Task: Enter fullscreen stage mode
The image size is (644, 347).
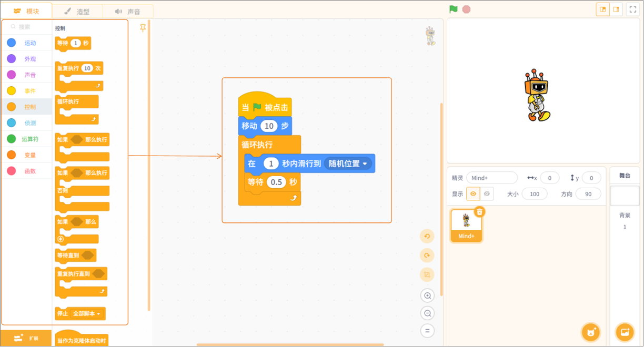Action: (633, 9)
